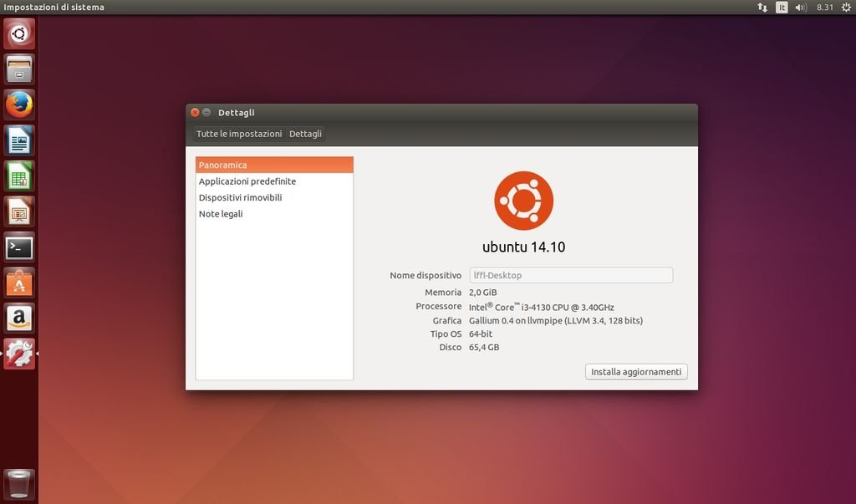Viewport: 856px width, 504px height.
Task: Open the Terminal application
Action: 18,247
